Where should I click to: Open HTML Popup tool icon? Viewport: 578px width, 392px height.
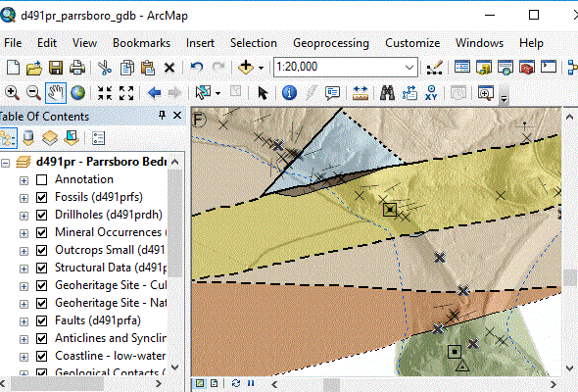[332, 93]
